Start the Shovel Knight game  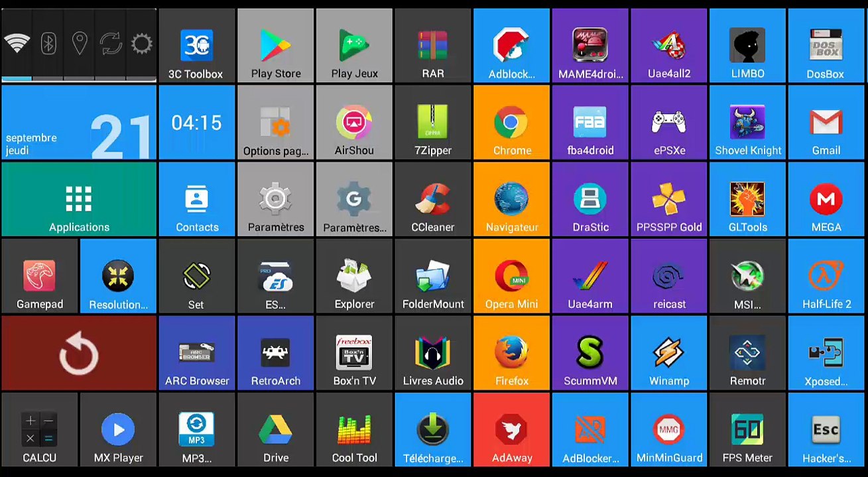pyautogui.click(x=747, y=123)
